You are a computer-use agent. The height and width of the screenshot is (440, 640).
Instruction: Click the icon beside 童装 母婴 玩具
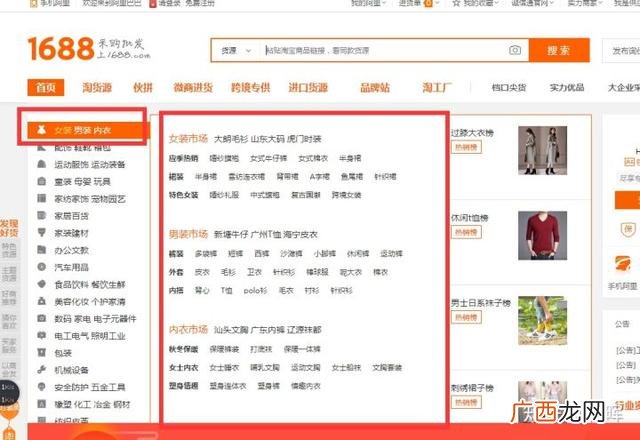pyautogui.click(x=41, y=181)
